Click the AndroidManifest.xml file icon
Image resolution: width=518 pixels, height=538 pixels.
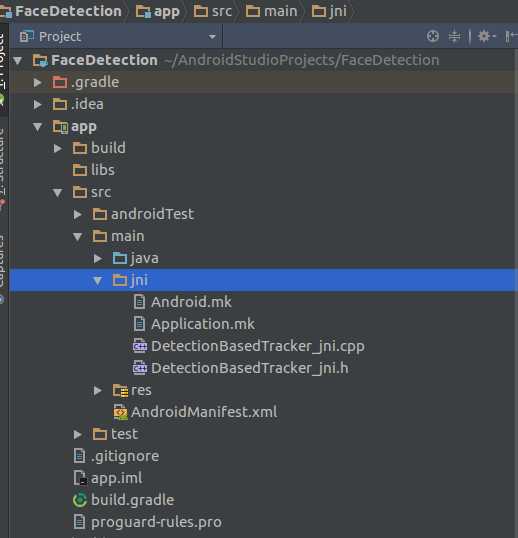coord(120,412)
